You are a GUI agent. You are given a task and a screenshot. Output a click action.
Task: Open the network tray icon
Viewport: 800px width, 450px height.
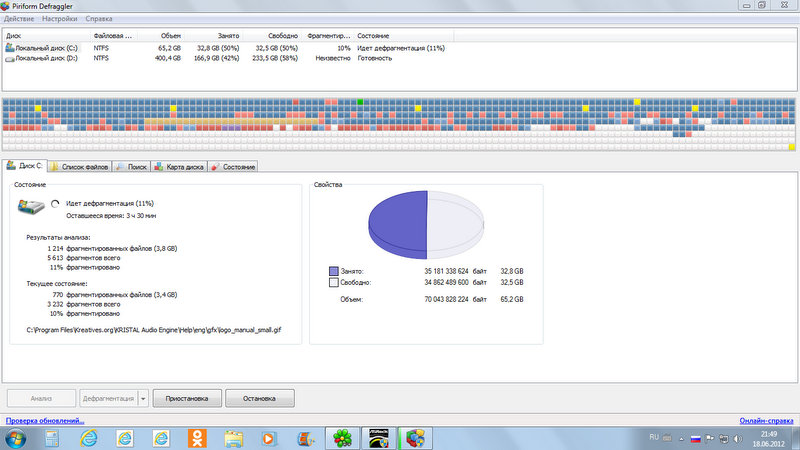point(724,439)
